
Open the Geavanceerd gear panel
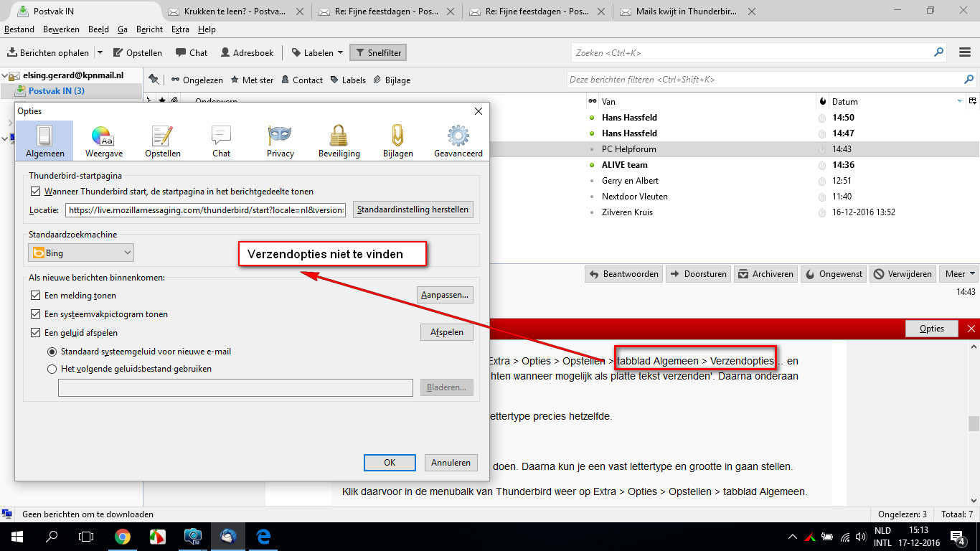click(x=458, y=141)
